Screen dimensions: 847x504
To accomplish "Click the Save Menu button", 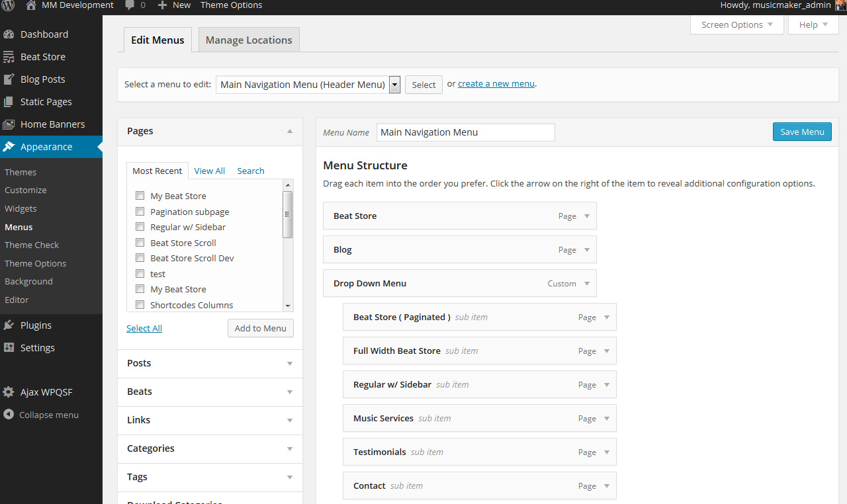I will 801,132.
